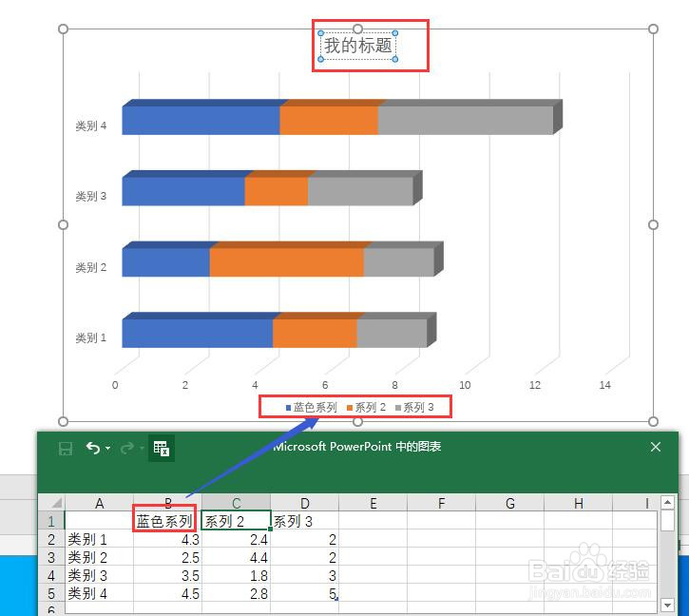
Task: Click column C header
Action: coord(236,503)
